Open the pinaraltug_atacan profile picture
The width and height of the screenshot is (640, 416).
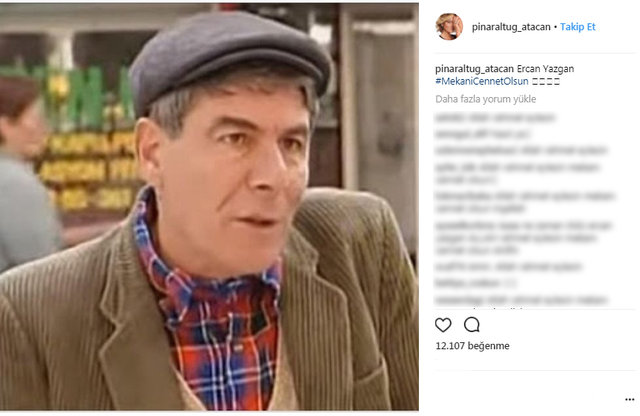click(449, 27)
